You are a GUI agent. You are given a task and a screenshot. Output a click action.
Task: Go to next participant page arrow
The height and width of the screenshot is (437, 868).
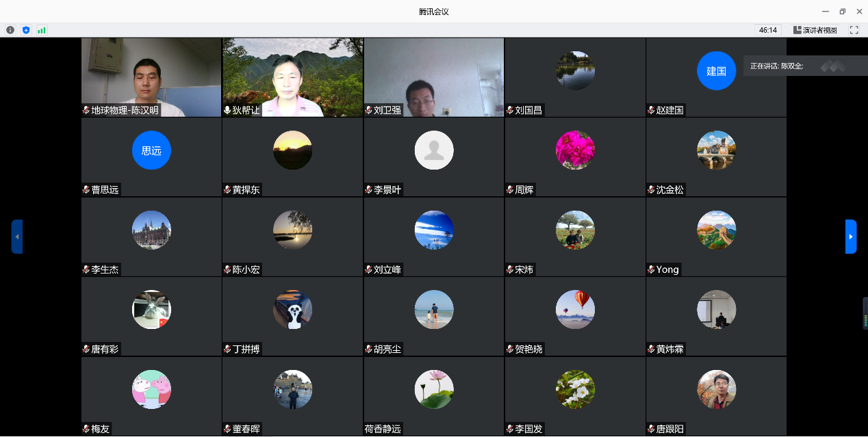(x=851, y=237)
